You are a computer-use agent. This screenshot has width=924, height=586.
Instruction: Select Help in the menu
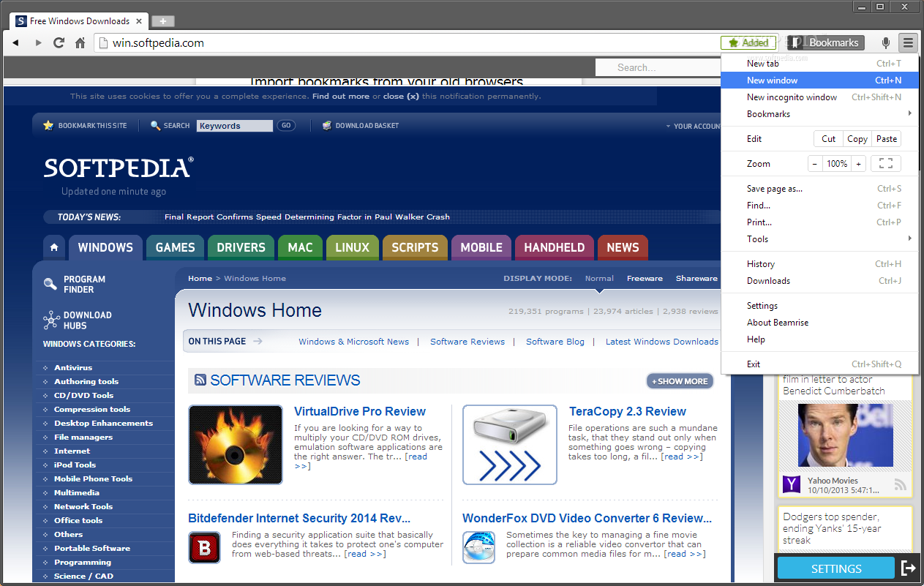pyautogui.click(x=819, y=339)
